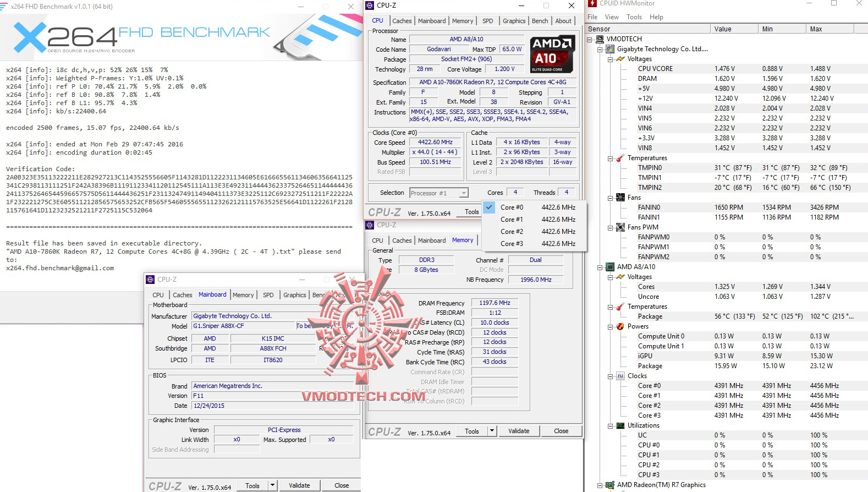Viewport: 868px width, 492px height.
Task: Uncheck Core #0 in the CPU-Z core menu
Action: pyautogui.click(x=534, y=207)
